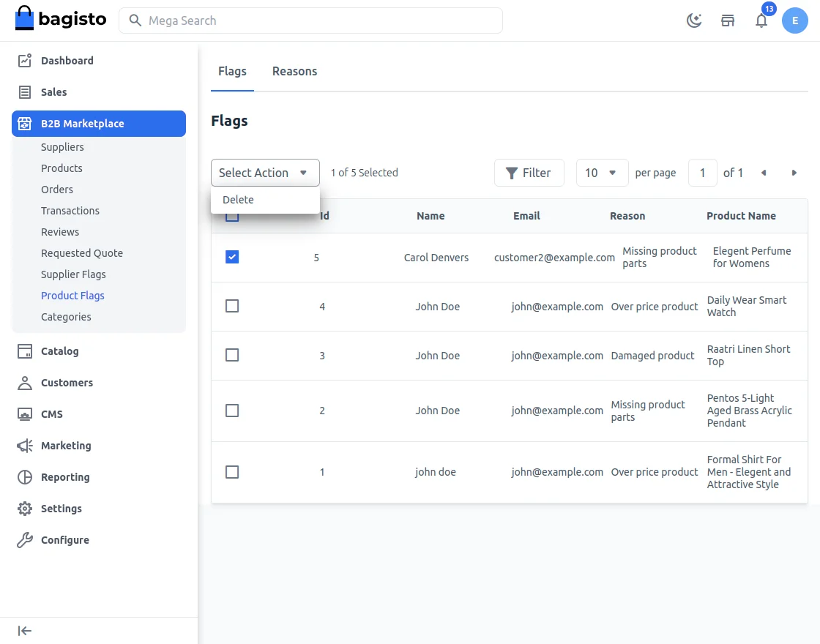Select the checkbox for flag ID 4

(x=232, y=306)
